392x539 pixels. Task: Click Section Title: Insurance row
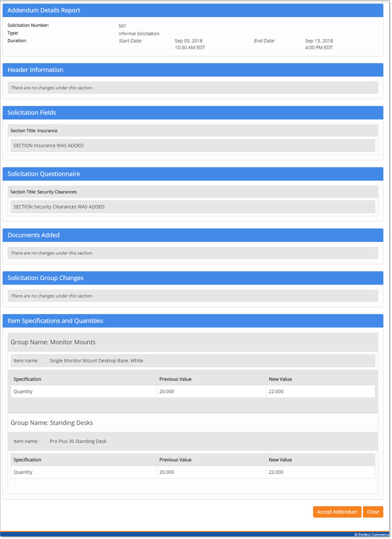pos(193,131)
